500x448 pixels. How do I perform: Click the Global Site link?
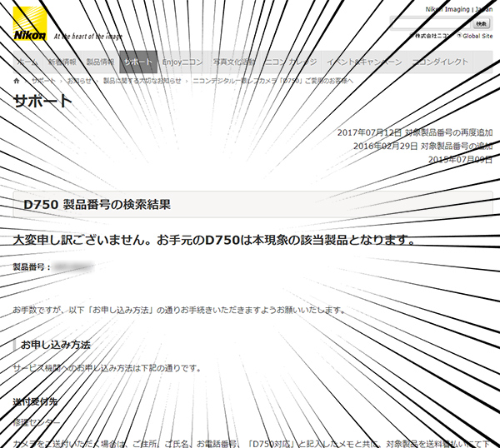477,36
